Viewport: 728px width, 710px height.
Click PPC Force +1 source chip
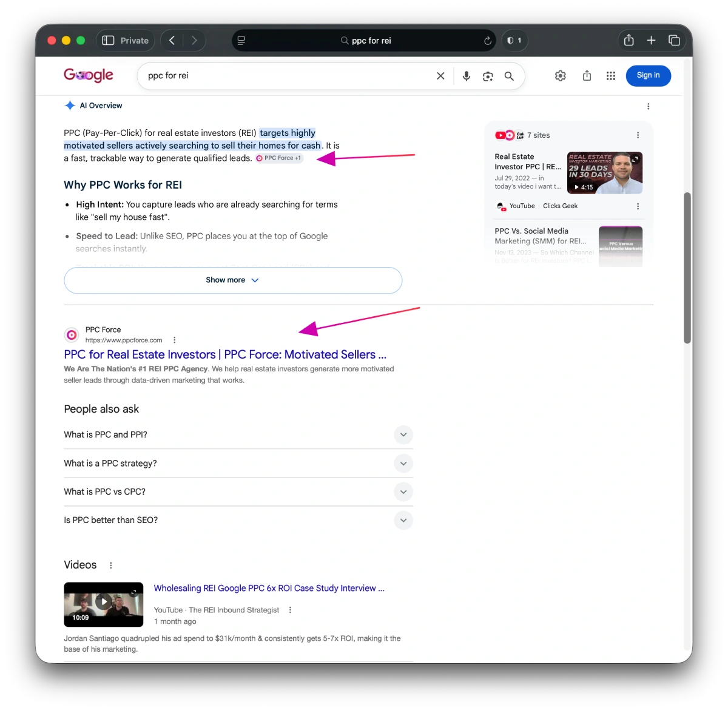tap(279, 158)
